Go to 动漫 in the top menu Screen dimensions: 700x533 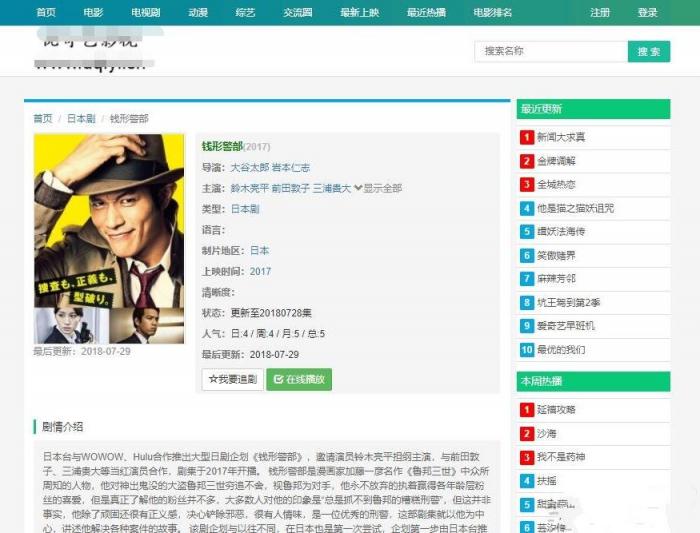pos(197,13)
